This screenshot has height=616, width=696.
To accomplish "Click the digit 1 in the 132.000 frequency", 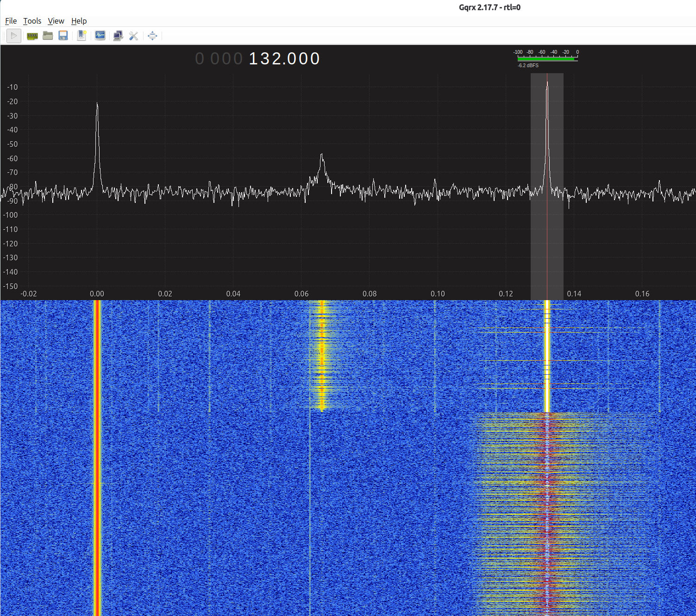I will tap(254, 59).
